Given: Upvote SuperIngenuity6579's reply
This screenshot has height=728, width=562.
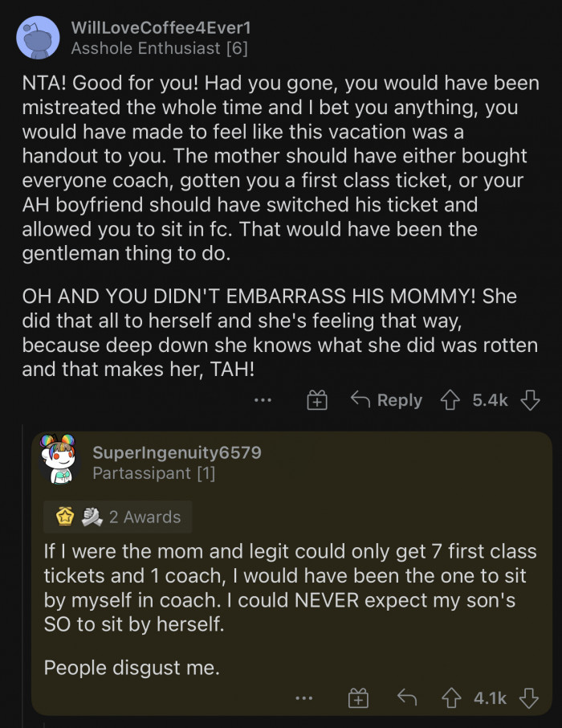Looking at the screenshot, I should coord(450,698).
